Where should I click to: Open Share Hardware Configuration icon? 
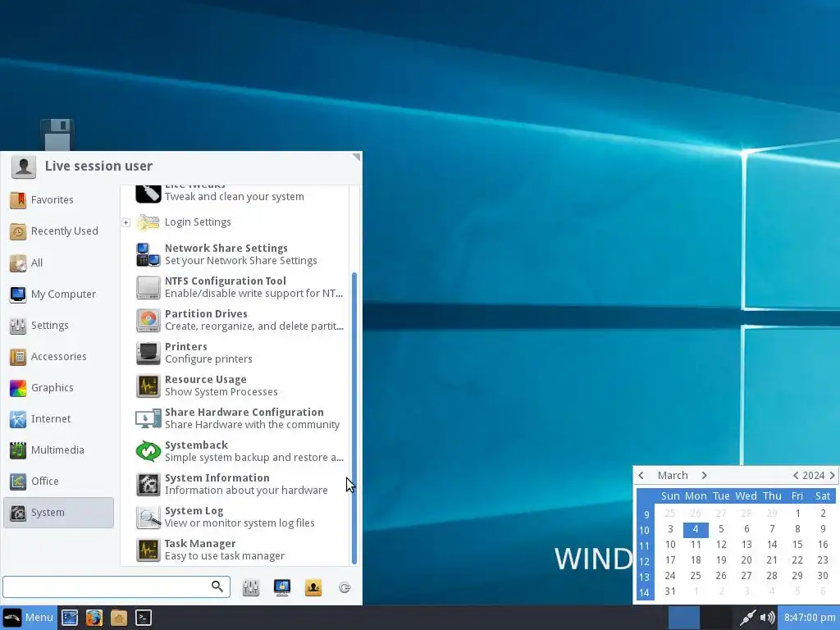pyautogui.click(x=148, y=418)
